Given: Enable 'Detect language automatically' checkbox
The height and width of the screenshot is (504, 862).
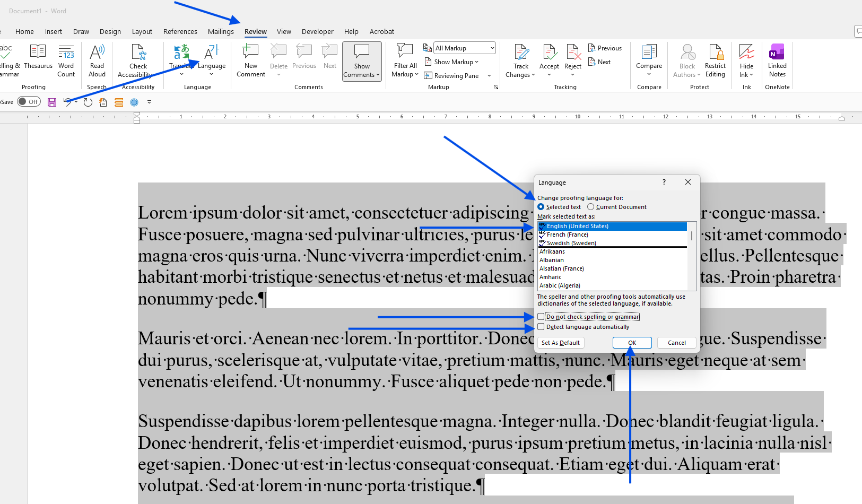Looking at the screenshot, I should (x=541, y=327).
